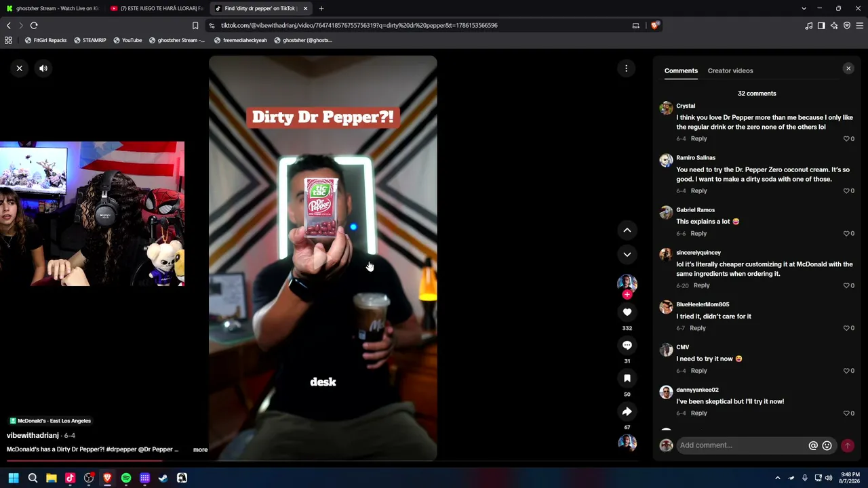This screenshot has width=868, height=488.
Task: Click the video player to pause
Action: click(x=323, y=258)
